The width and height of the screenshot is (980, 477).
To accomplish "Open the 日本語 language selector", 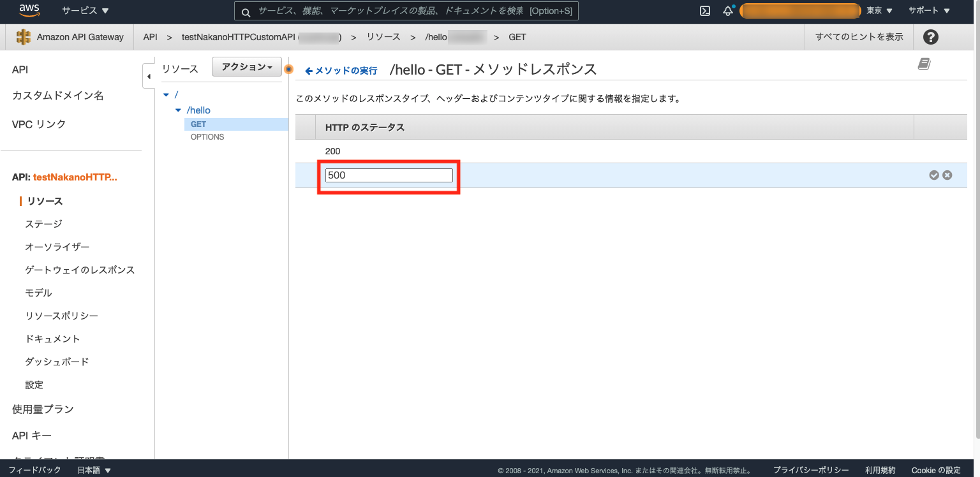I will (x=94, y=470).
